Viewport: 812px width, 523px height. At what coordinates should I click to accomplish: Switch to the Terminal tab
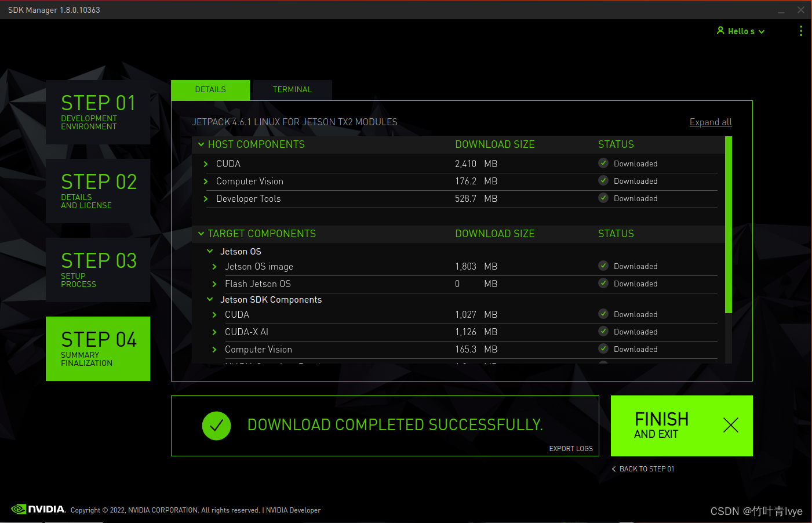point(292,89)
